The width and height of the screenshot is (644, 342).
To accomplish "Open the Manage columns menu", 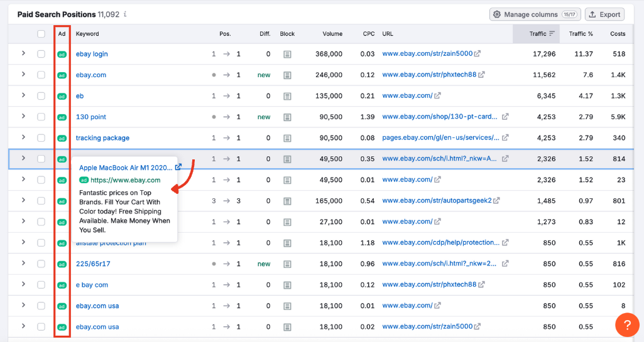I will tap(534, 14).
